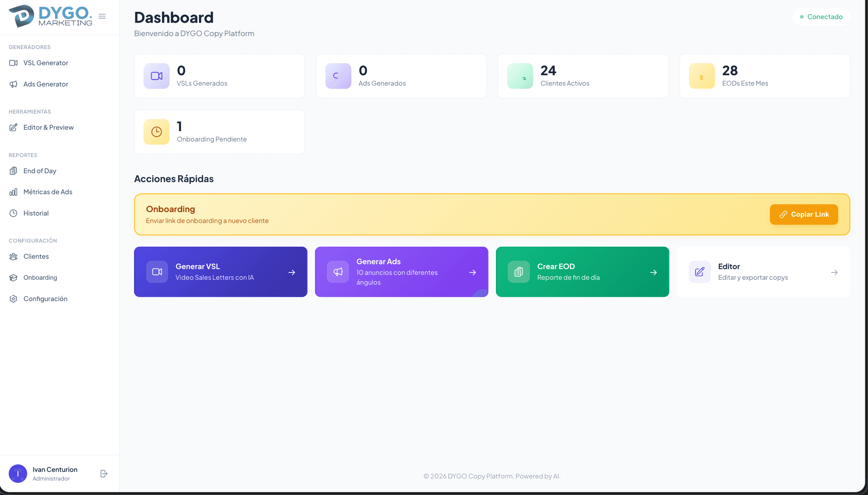This screenshot has height=495, width=868.
Task: Click the camera icon in Generar VSL card
Action: coord(157,272)
